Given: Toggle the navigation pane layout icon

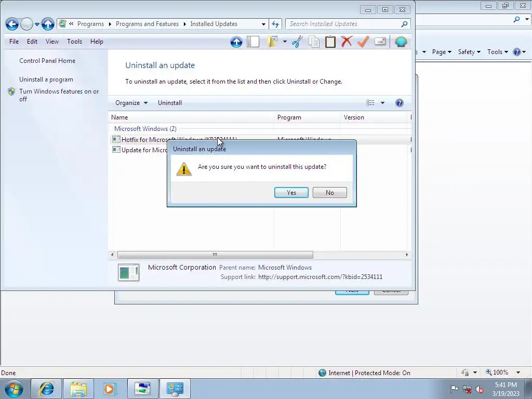Looking at the screenshot, I should (253, 42).
